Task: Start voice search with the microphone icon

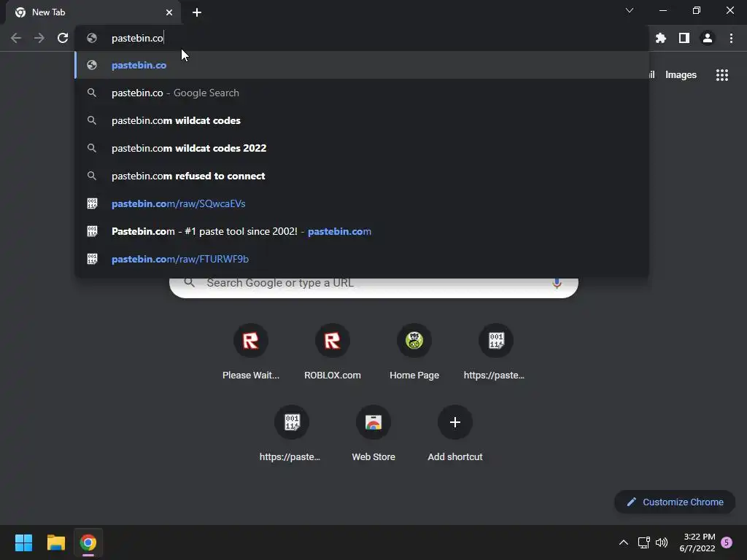Action: tap(557, 283)
